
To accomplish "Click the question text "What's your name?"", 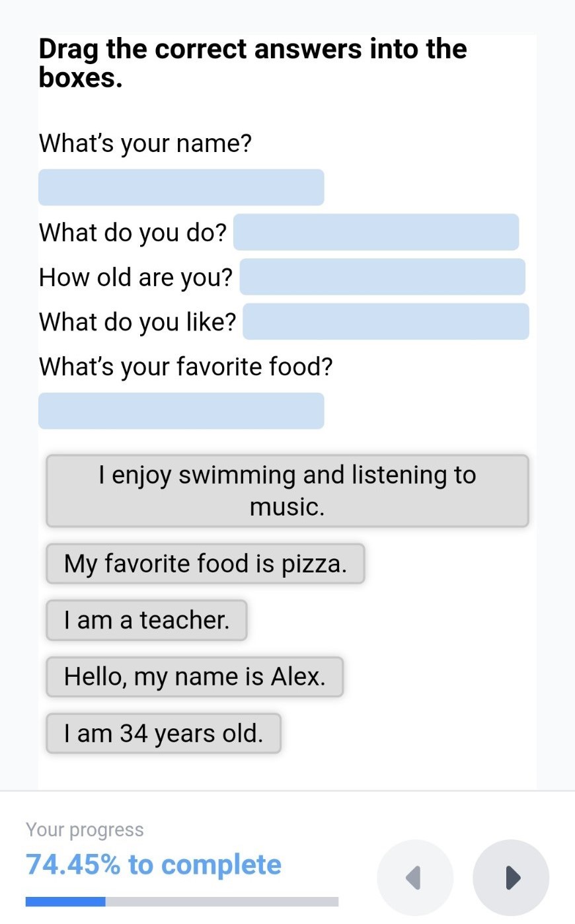I will coord(145,143).
